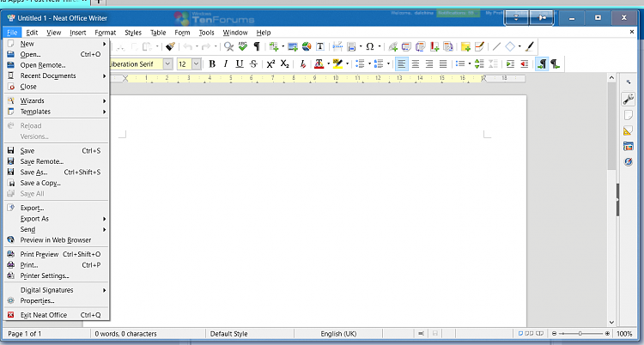The image size is (644, 345).
Task: Open the Edit menu
Action: pyautogui.click(x=32, y=33)
